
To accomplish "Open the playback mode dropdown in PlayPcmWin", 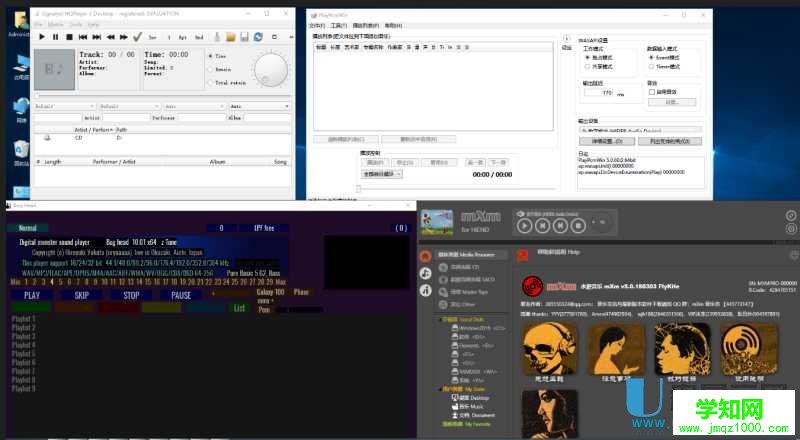I will tap(382, 174).
